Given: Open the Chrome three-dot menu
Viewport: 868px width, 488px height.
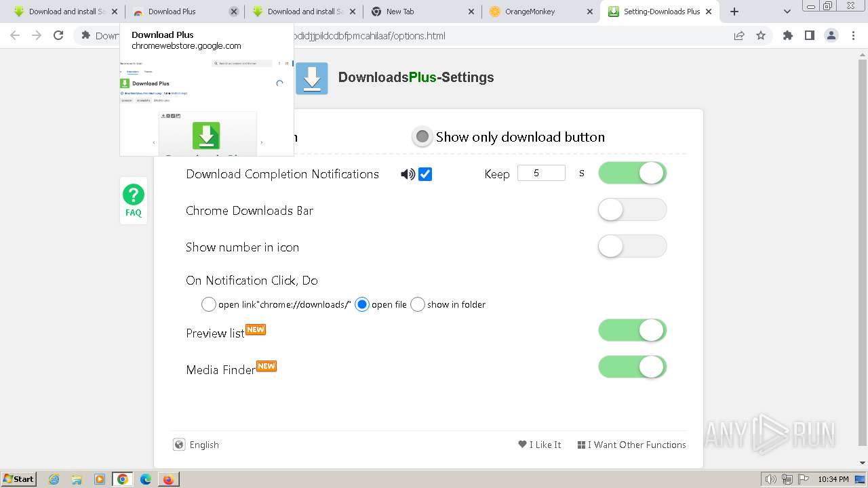Looking at the screenshot, I should point(853,35).
